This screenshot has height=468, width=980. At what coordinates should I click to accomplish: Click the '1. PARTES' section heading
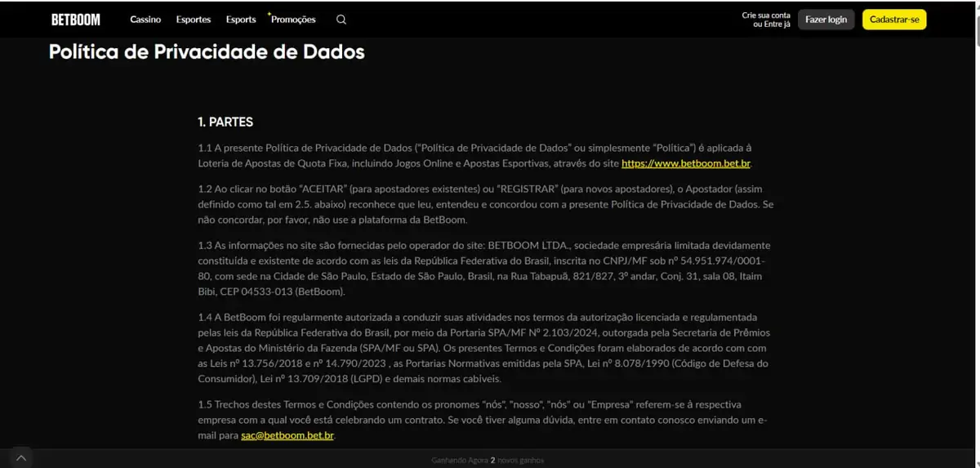(x=225, y=123)
